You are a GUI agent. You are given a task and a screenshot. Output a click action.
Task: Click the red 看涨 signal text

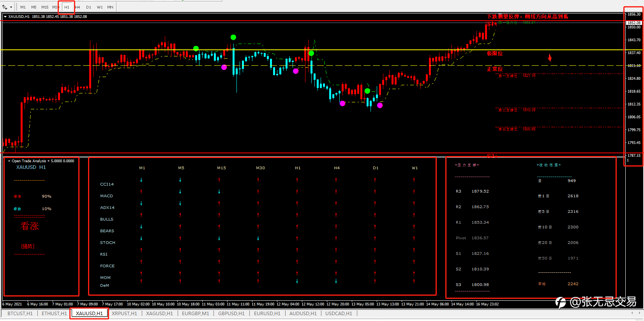[x=30, y=226]
